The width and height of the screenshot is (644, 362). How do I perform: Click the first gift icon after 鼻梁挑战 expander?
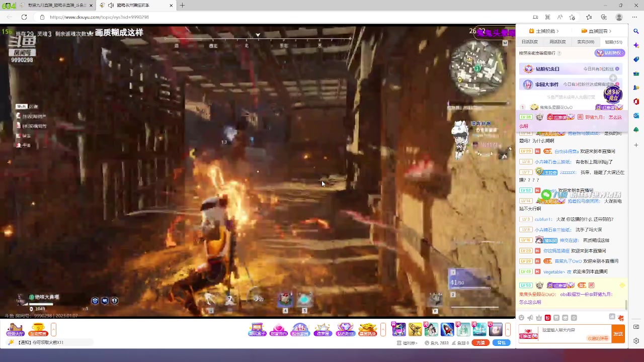coord(398,330)
